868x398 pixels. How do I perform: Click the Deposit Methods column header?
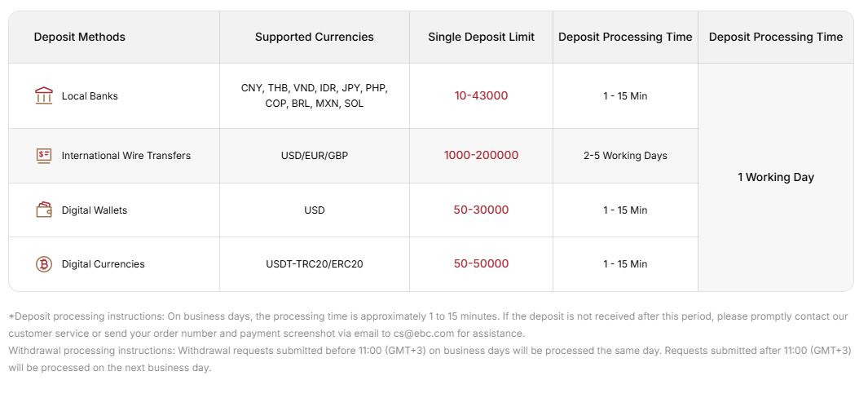coord(80,37)
